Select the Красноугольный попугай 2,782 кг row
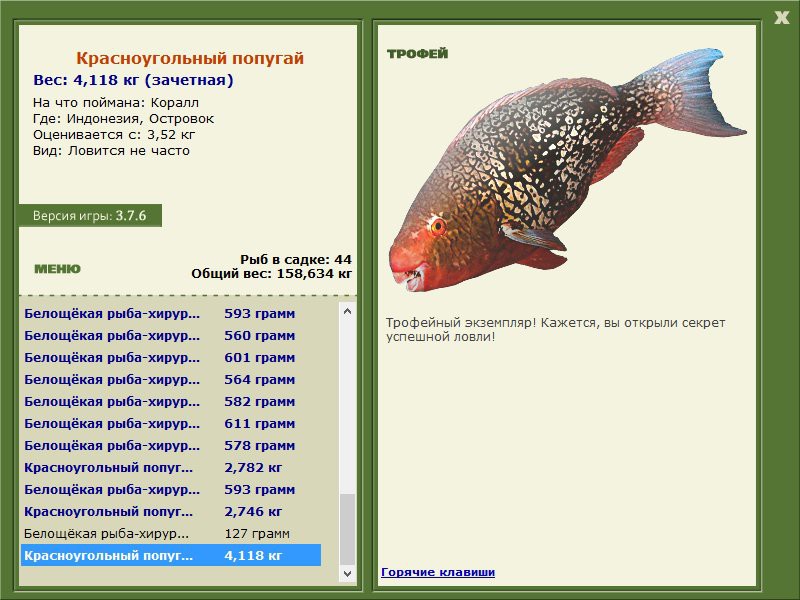Screen dimensions: 800x600 (x=171, y=467)
